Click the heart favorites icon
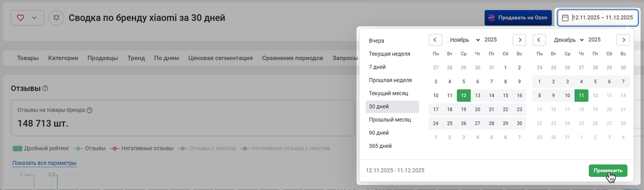The width and height of the screenshot is (644, 190). coord(20,18)
